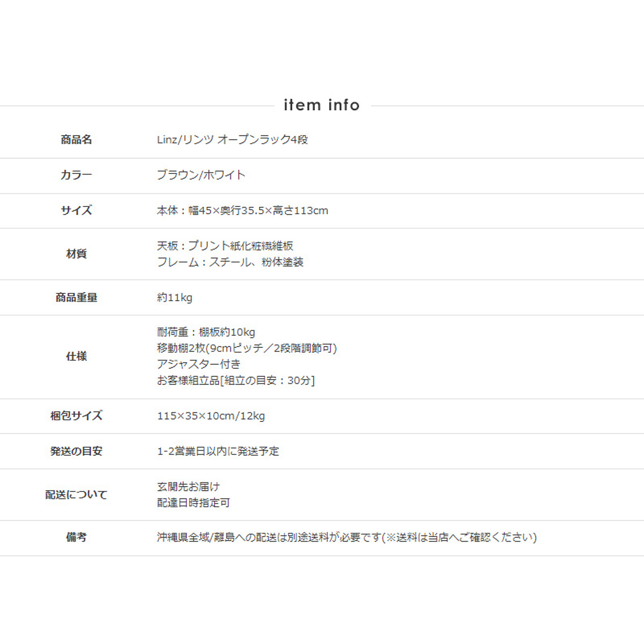Click '玄関先お届け' delivery line
This screenshot has height=644, width=644.
pos(188,487)
